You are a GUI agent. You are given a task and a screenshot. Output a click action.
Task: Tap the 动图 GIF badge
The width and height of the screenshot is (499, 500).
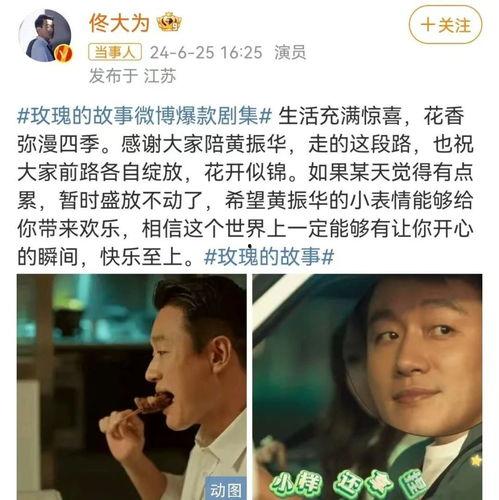(226, 489)
